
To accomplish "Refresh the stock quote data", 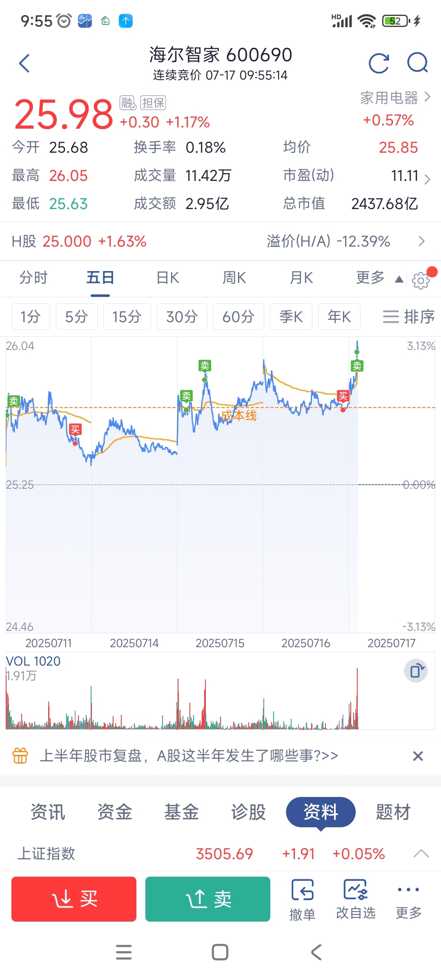I will [379, 63].
